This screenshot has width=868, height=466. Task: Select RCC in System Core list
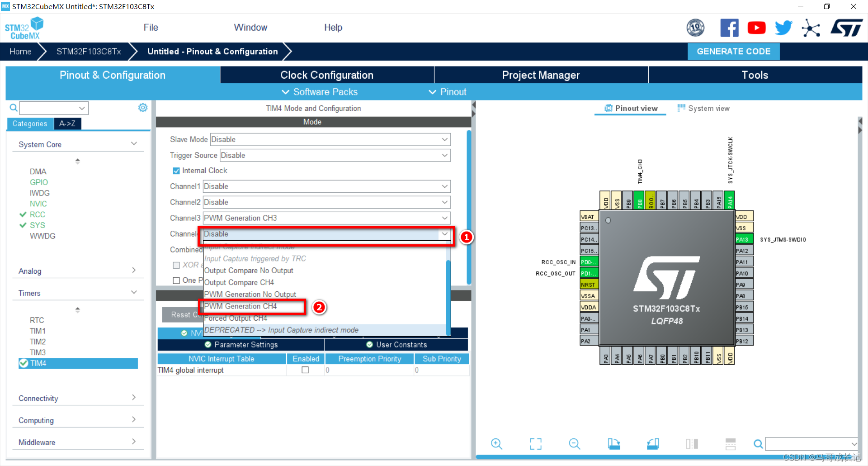(38, 214)
